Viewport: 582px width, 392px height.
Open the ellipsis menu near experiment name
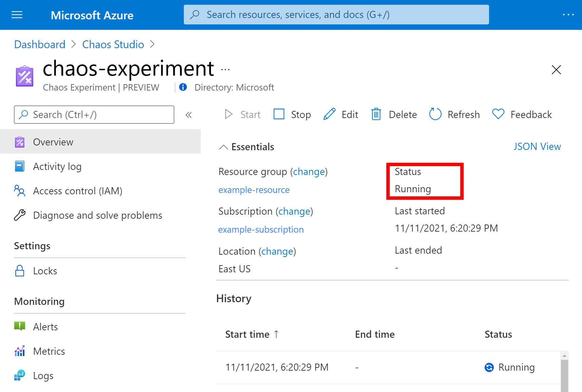pyautogui.click(x=225, y=69)
